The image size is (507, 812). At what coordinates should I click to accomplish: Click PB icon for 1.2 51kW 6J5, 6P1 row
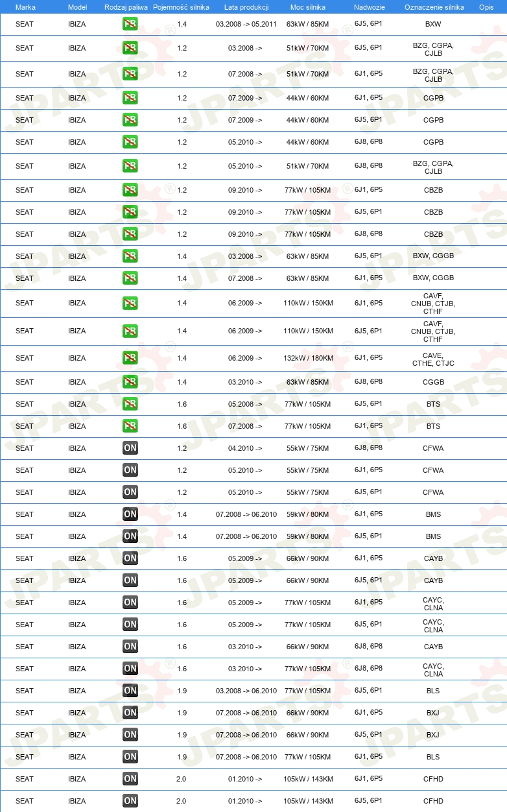[130, 48]
